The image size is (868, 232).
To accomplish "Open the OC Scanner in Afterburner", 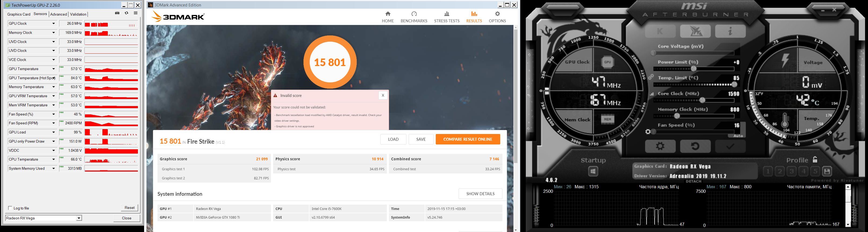I will (695, 31).
